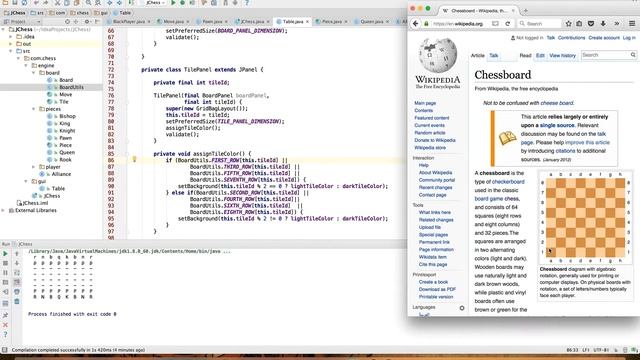Click scroll from source target icon in Project panel

[x=67, y=21]
